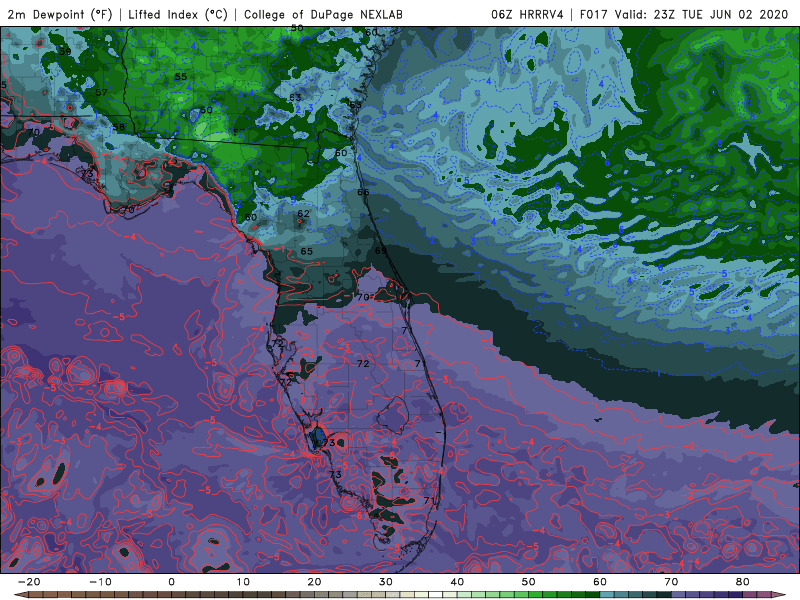
Task: Click the "55" dewpoint value on the map
Action: point(181,77)
